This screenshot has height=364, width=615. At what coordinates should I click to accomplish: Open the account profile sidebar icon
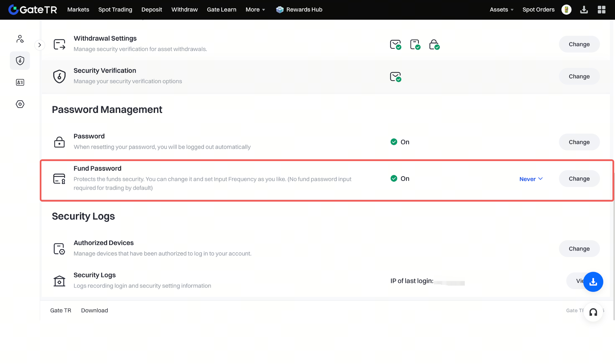click(20, 39)
